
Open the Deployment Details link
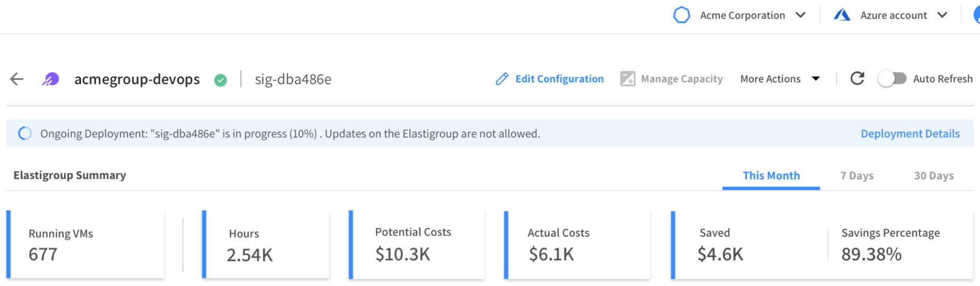[910, 133]
